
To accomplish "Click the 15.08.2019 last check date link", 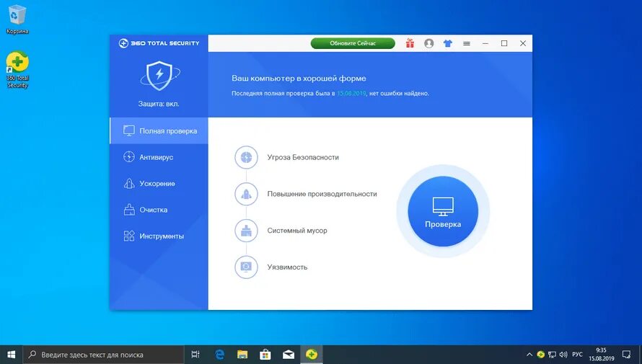I will [351, 93].
